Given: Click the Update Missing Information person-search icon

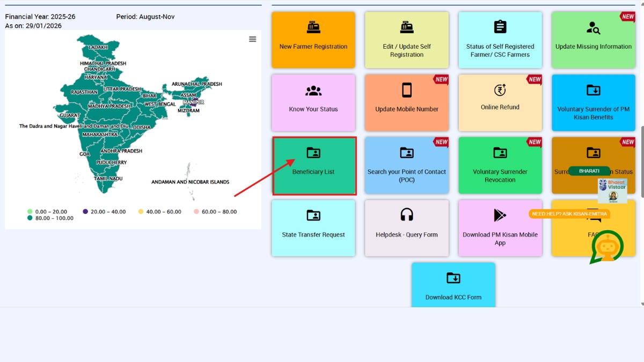Looking at the screenshot, I should pos(593,26).
